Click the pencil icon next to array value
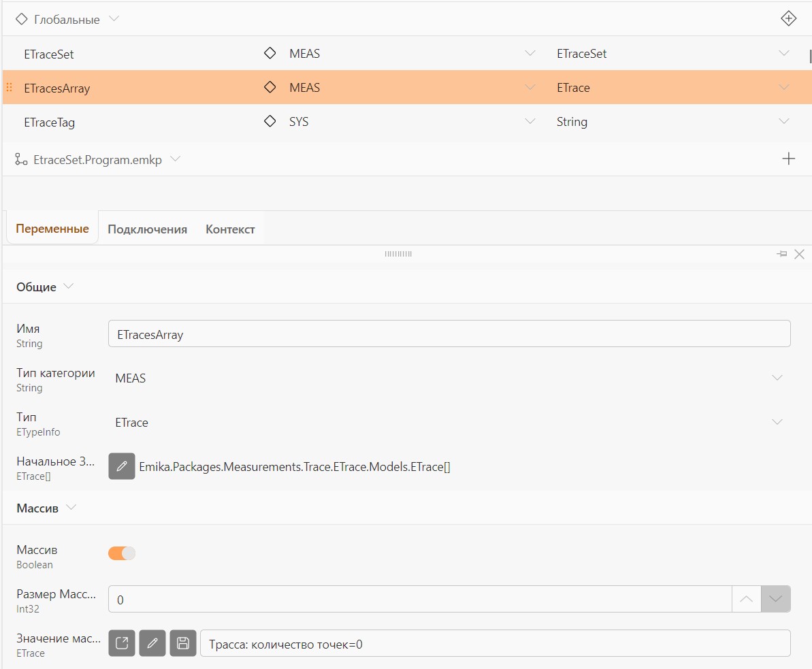The height and width of the screenshot is (669, 812). pyautogui.click(x=152, y=643)
